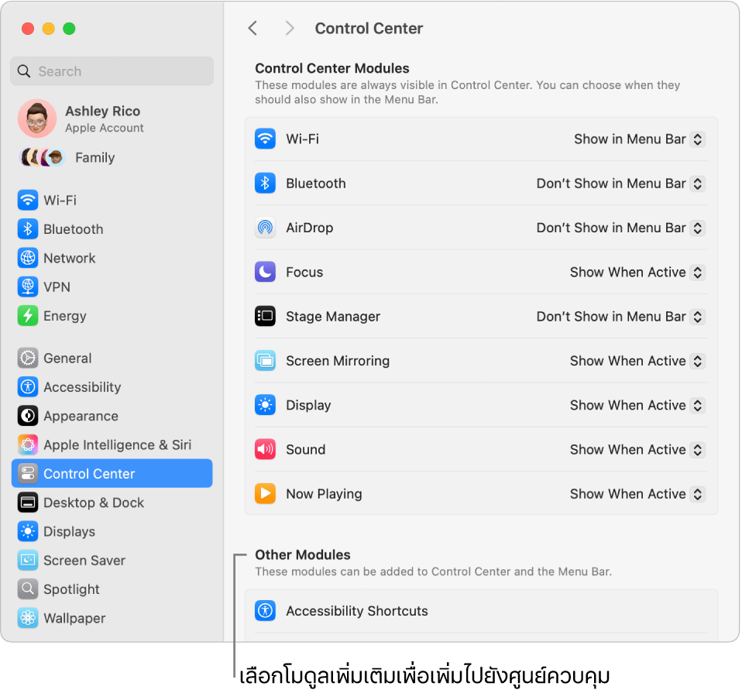Viewport: 742px width, 700px height.
Task: Click the Desktop & Dock icon
Action: (28, 503)
